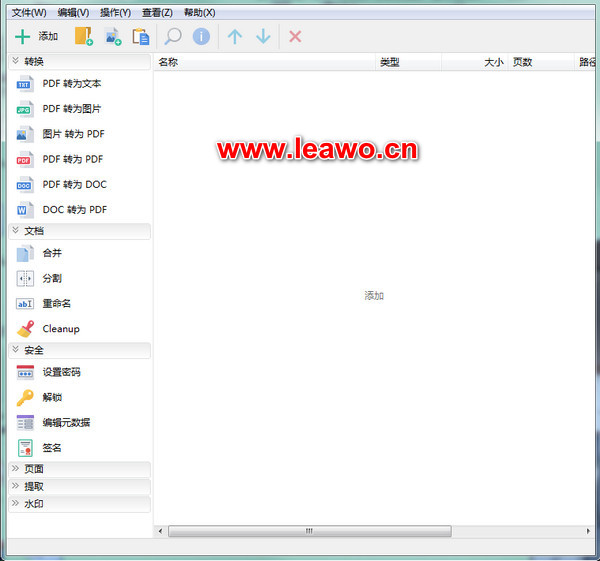Sort by the 类型 column header

click(408, 62)
